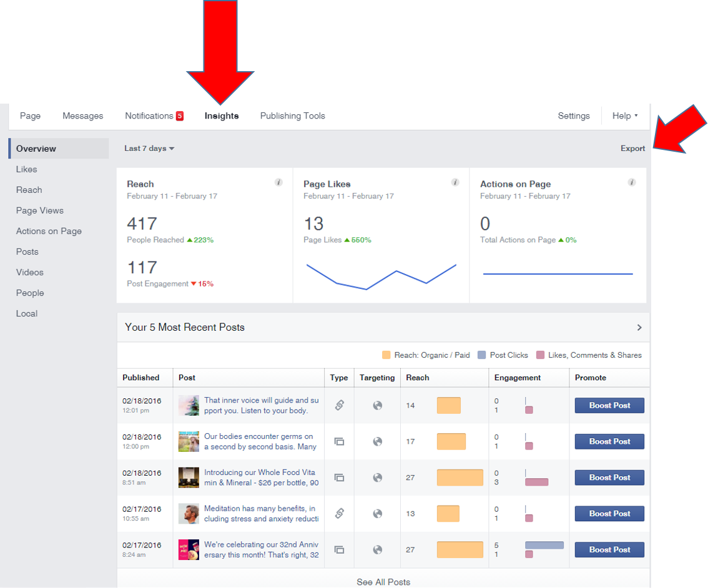Click See All Posts
Viewport: 708px width, 588px height.
383,581
